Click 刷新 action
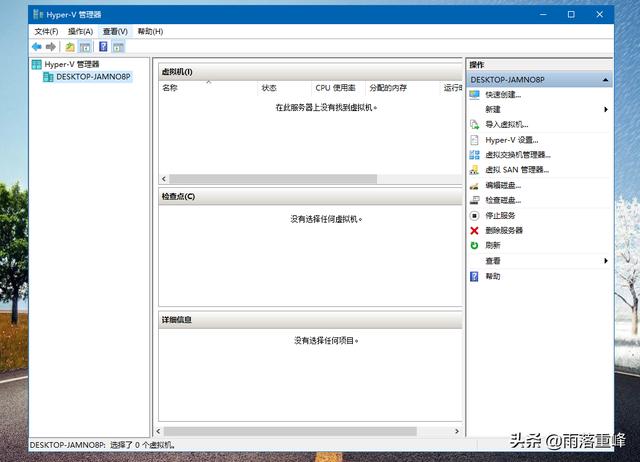 493,245
